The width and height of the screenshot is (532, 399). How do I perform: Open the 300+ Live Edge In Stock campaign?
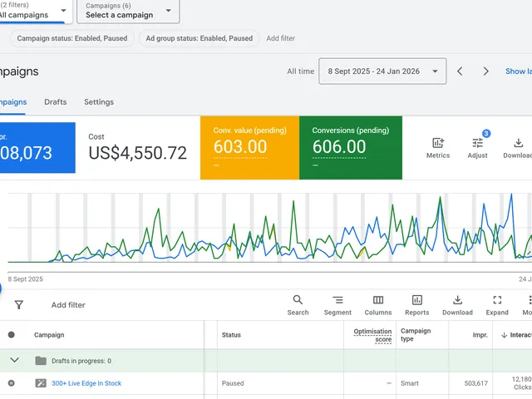tap(86, 383)
